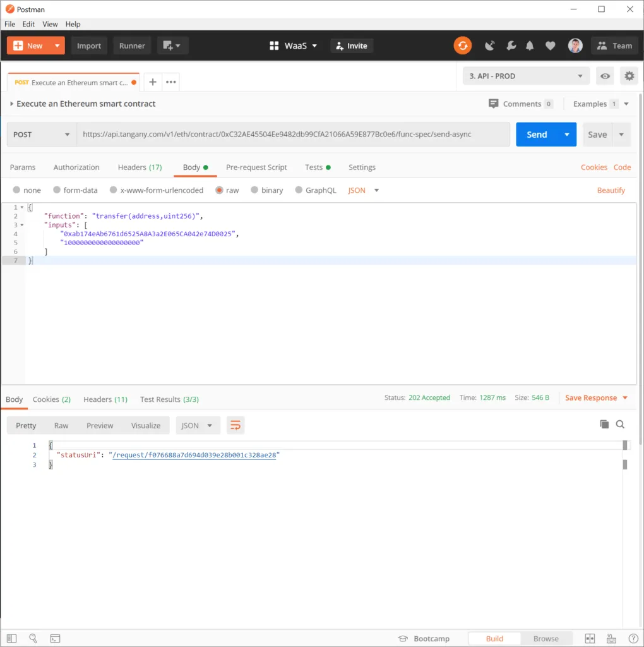The width and height of the screenshot is (644, 647).
Task: Open the user avatar profile menu
Action: [575, 45]
